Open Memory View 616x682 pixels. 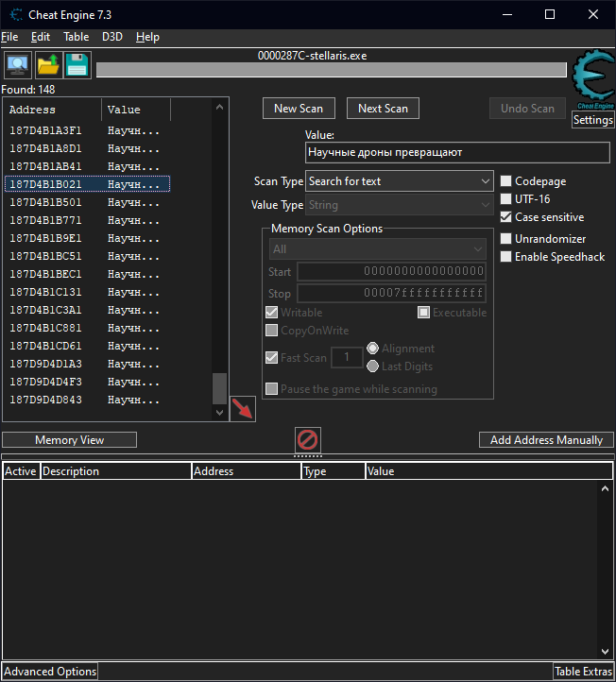[x=70, y=440]
